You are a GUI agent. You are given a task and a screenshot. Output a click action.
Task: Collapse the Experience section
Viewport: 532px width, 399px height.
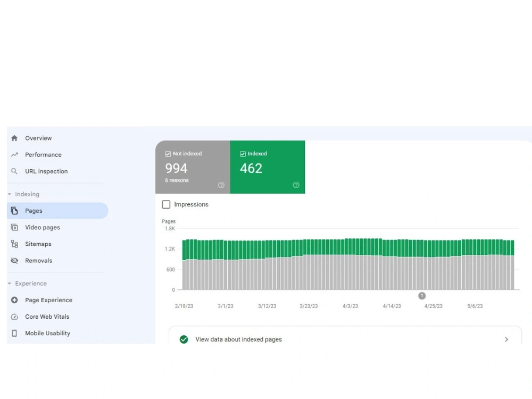[x=10, y=284]
